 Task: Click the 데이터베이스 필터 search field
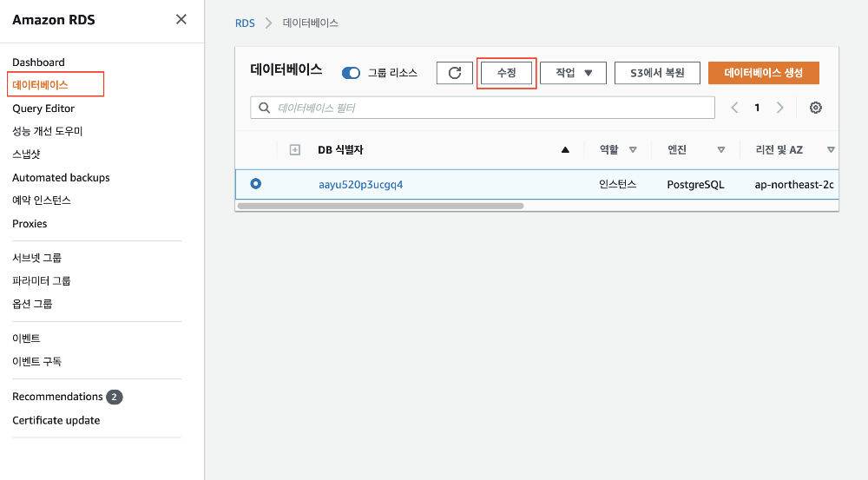482,108
